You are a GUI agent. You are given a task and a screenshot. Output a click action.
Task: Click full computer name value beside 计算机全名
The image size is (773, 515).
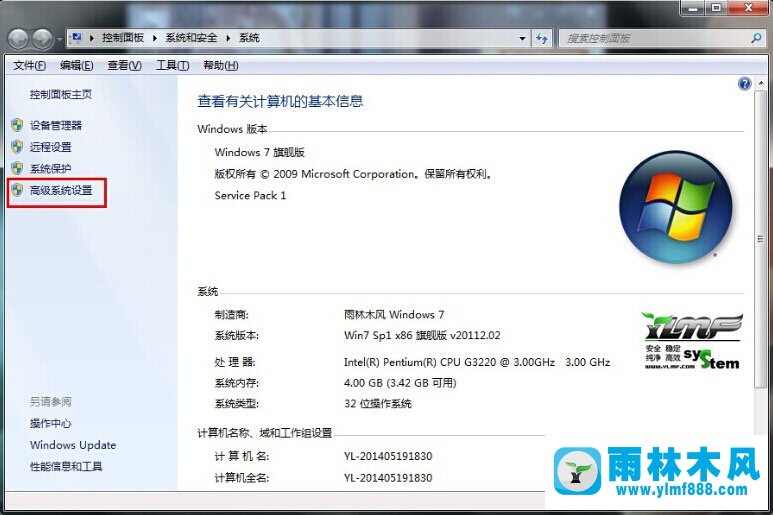click(388, 478)
